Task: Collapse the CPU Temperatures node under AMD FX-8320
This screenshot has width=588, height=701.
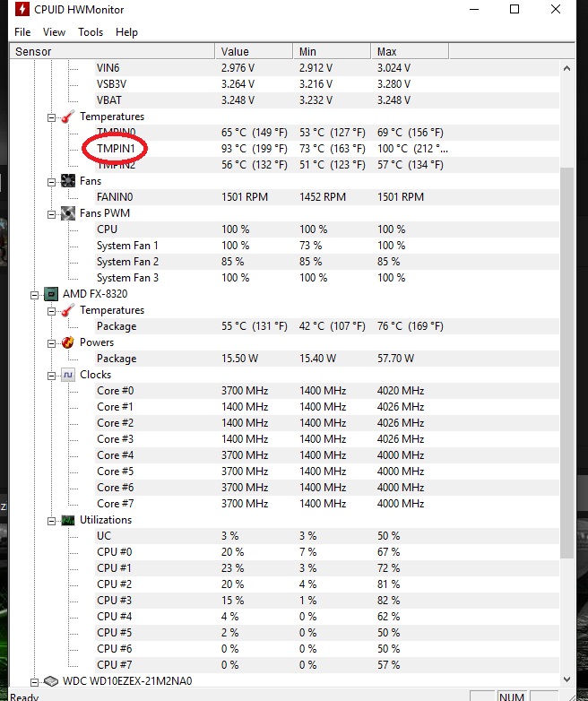Action: click(x=51, y=311)
